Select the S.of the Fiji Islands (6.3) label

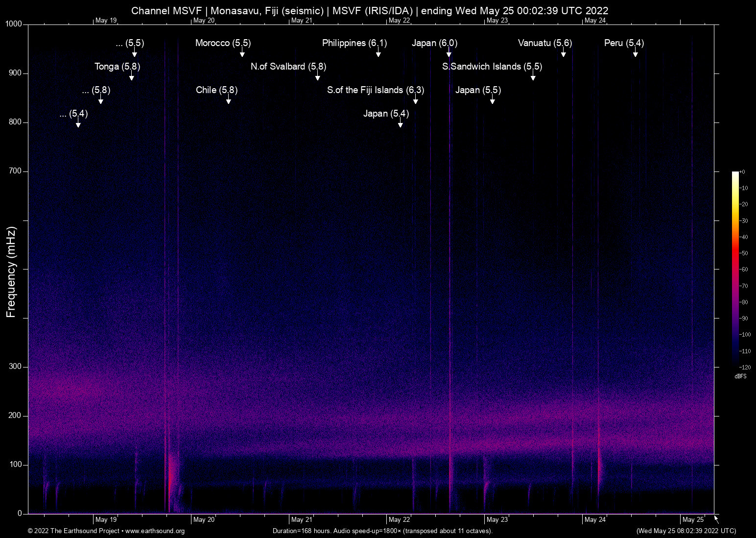coord(376,90)
